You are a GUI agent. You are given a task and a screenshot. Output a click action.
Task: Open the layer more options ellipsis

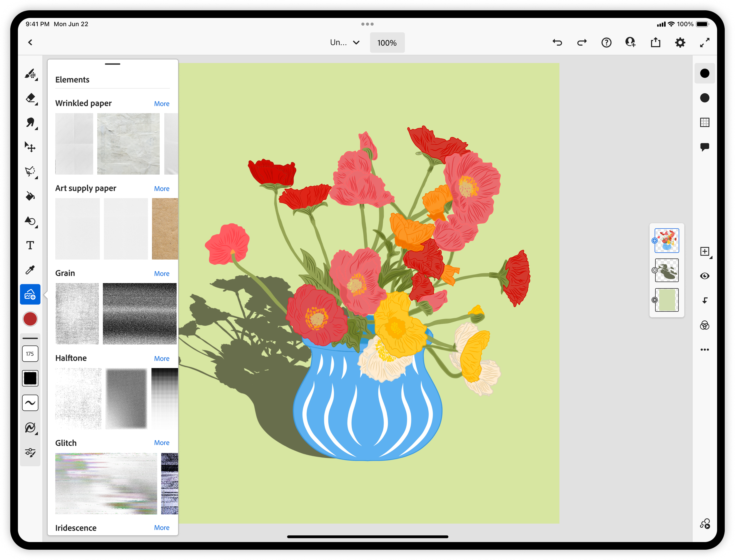[x=704, y=350]
